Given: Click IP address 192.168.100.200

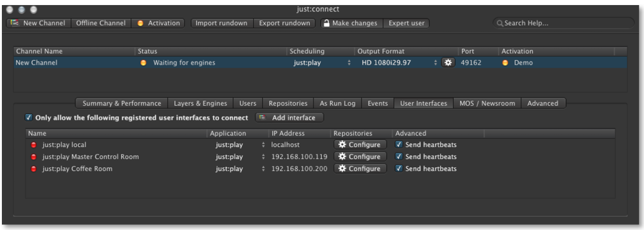Looking at the screenshot, I should tap(299, 169).
